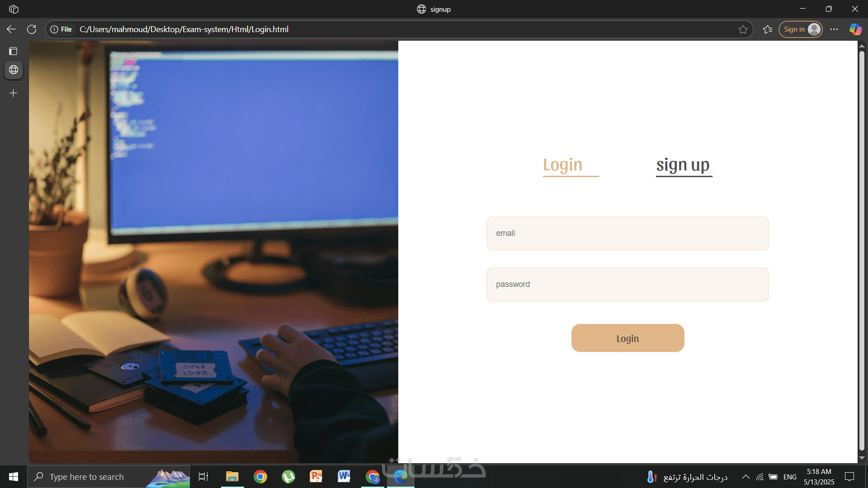Screen dimensions: 868x488
Task: Refresh the Login.html page
Action: (32, 29)
